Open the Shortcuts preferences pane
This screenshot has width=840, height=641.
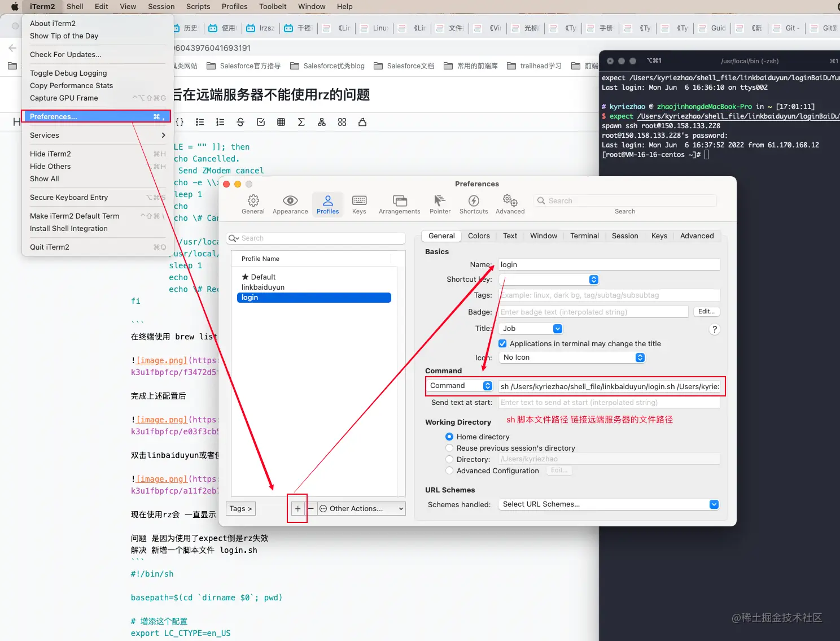474,204
